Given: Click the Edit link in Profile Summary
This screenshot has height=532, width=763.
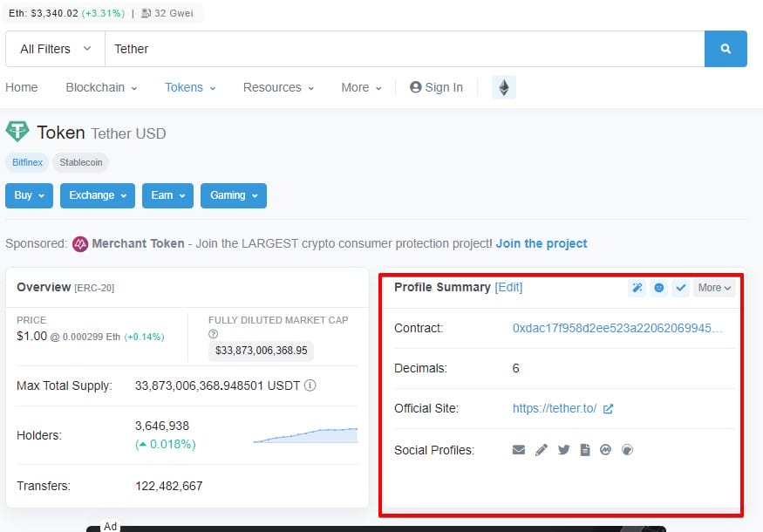Looking at the screenshot, I should (x=508, y=287).
